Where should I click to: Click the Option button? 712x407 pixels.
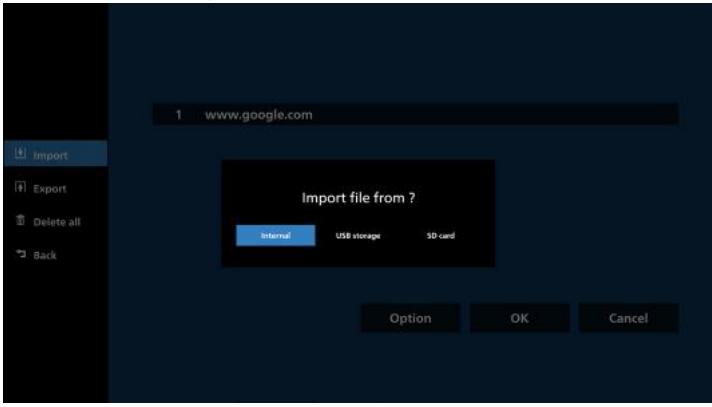410,318
